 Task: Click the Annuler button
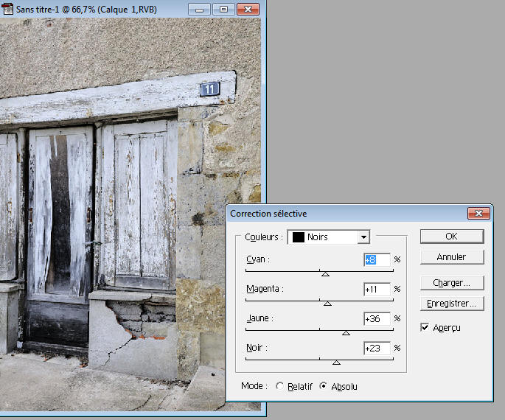pyautogui.click(x=452, y=257)
